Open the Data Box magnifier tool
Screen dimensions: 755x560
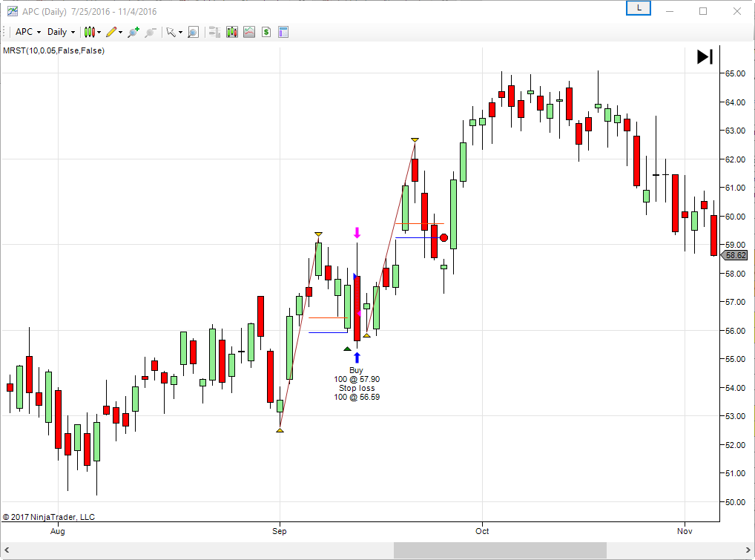tap(192, 32)
